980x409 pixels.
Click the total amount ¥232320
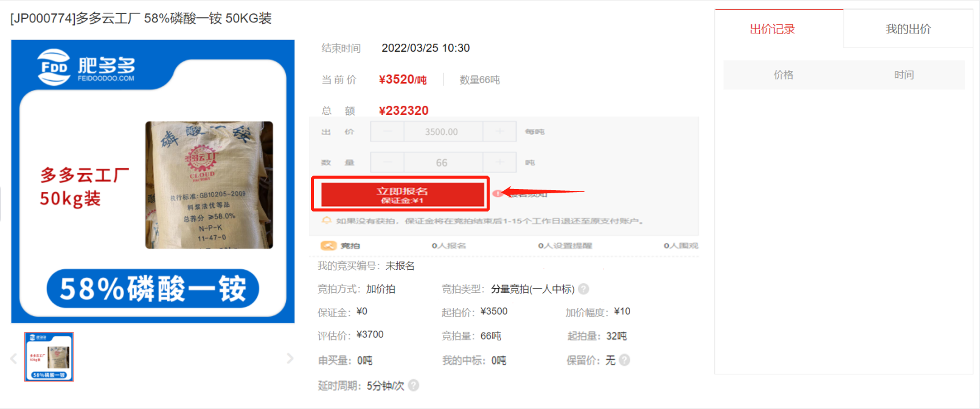point(403,111)
